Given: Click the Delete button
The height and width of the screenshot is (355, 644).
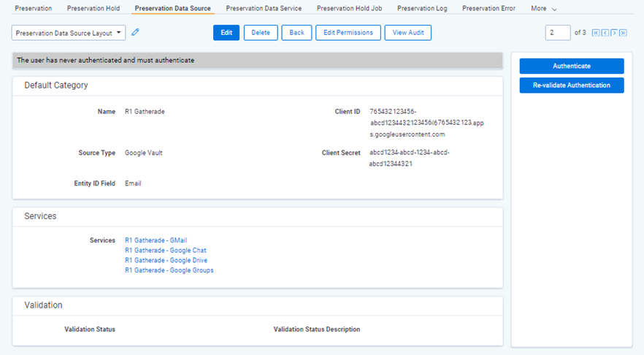Looking at the screenshot, I should pos(261,32).
